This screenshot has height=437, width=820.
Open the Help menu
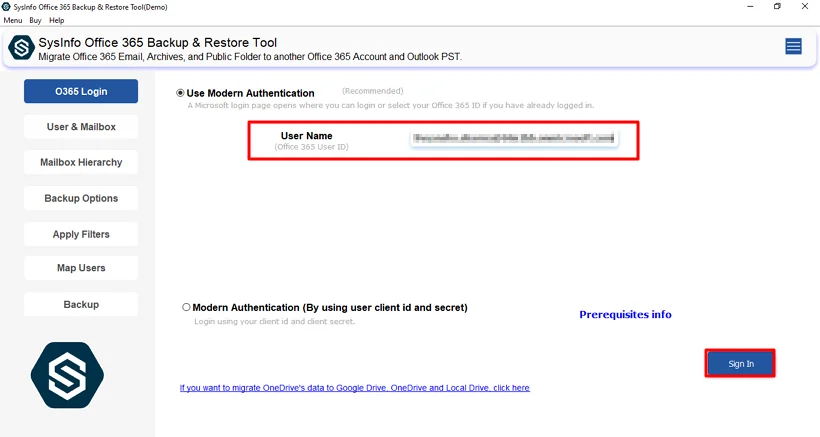(56, 20)
